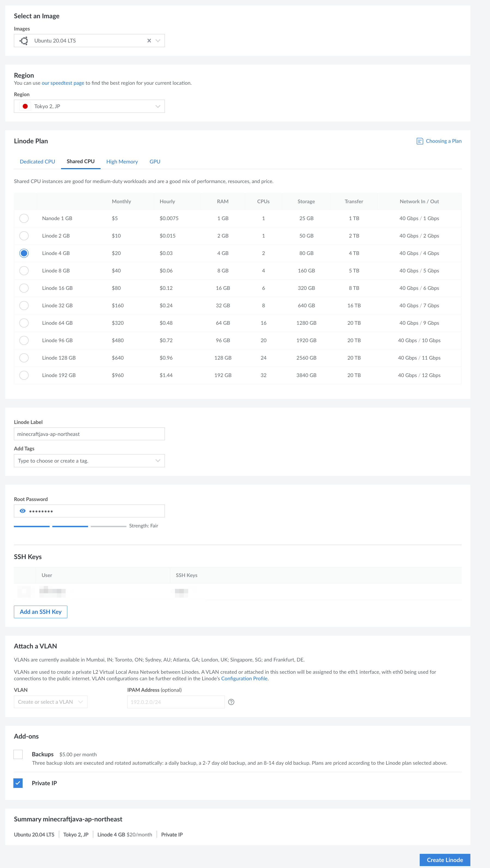Click the 1280 GB storage cell

306,323
